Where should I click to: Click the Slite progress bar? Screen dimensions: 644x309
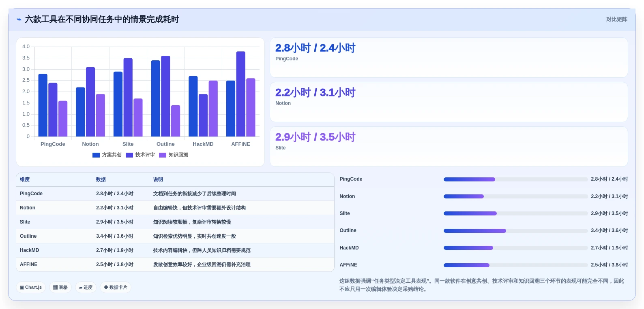point(515,213)
